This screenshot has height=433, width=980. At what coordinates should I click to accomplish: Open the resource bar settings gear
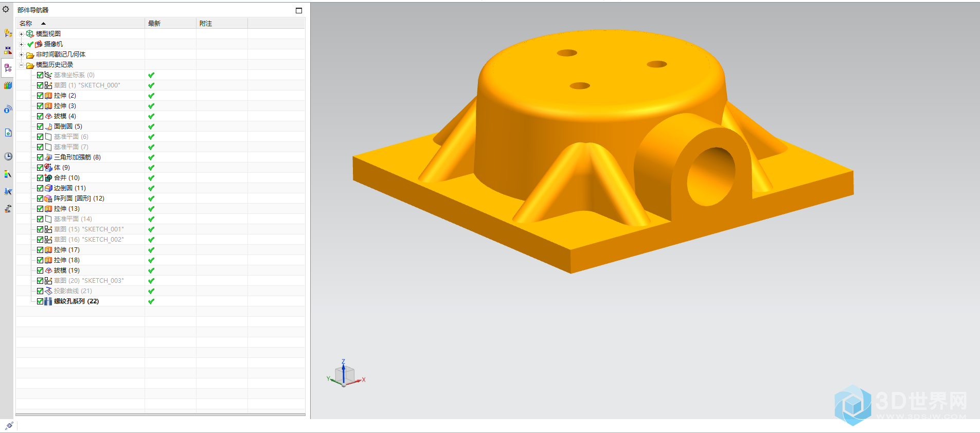[x=6, y=9]
